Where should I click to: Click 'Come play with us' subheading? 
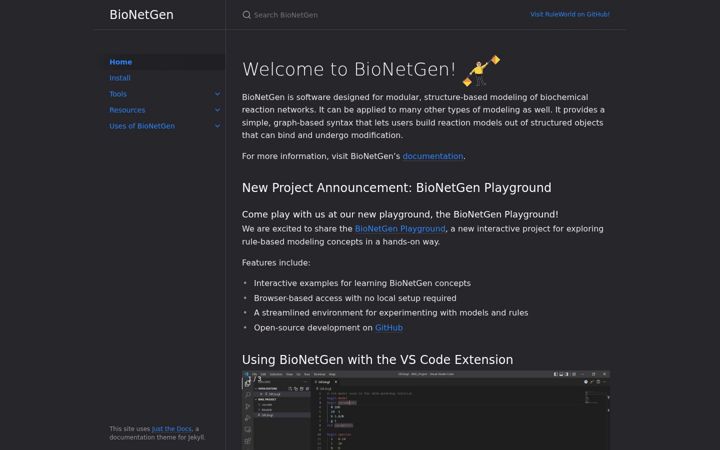(400, 214)
